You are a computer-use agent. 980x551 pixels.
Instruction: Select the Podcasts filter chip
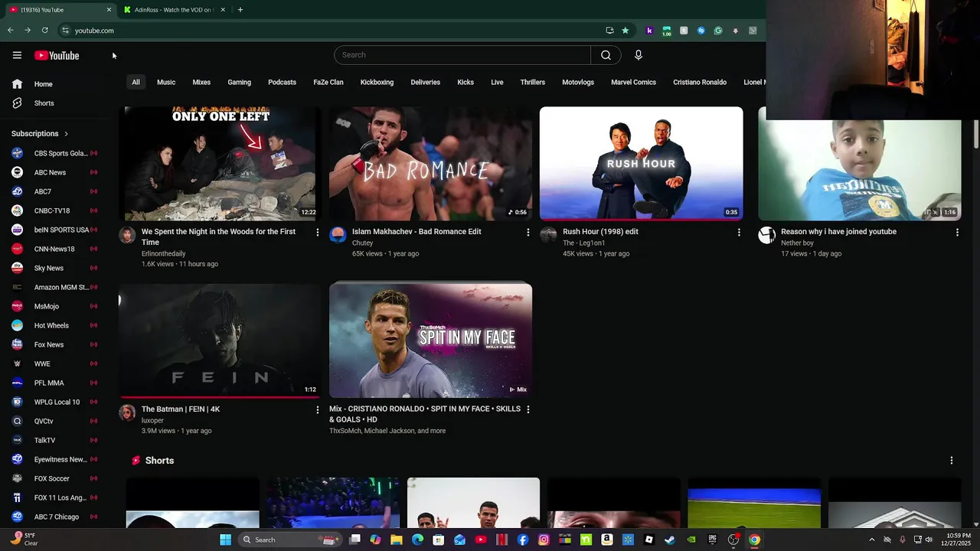point(282,82)
